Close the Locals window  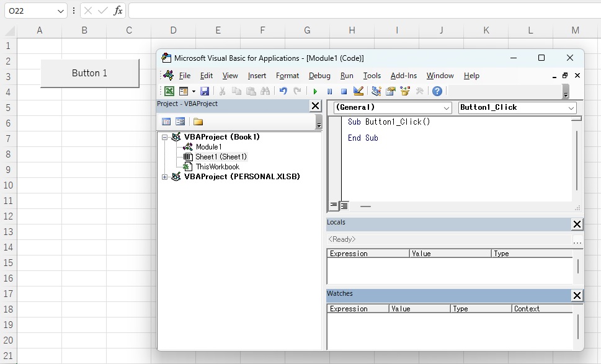pos(577,224)
